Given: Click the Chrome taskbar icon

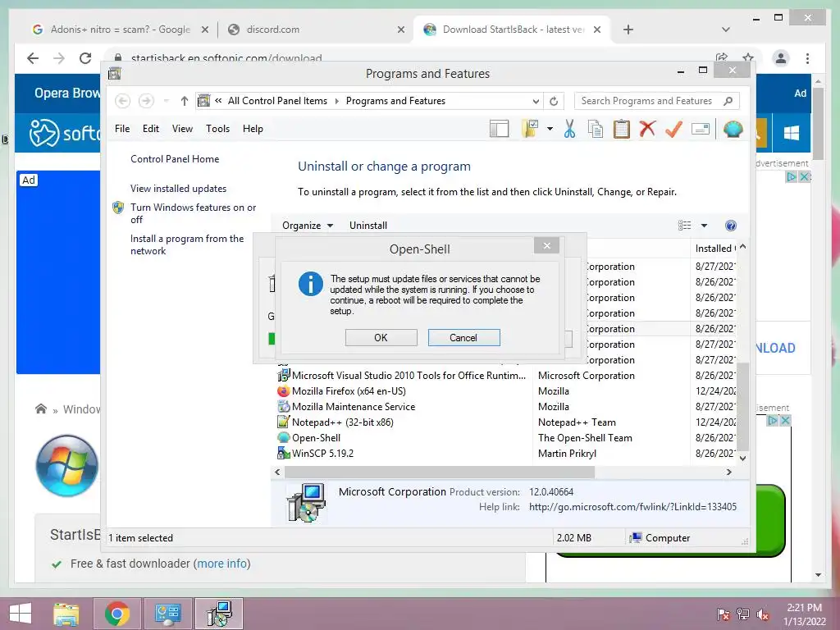Looking at the screenshot, I should coord(117,614).
